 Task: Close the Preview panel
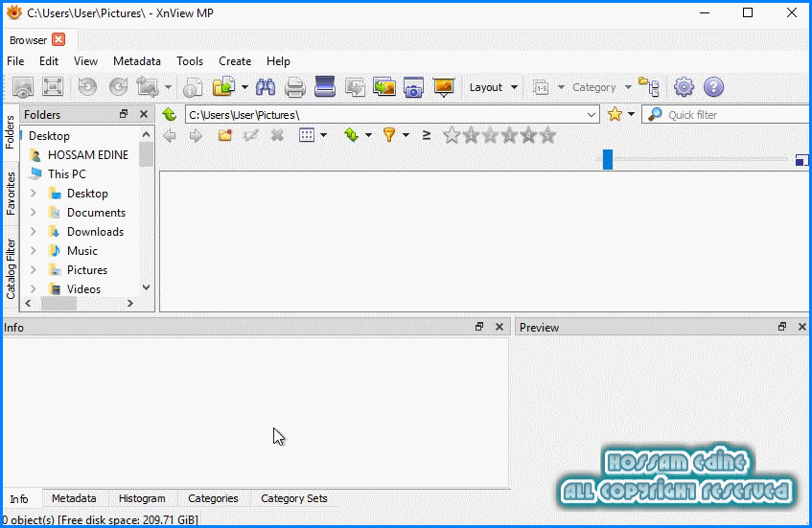coord(802,327)
